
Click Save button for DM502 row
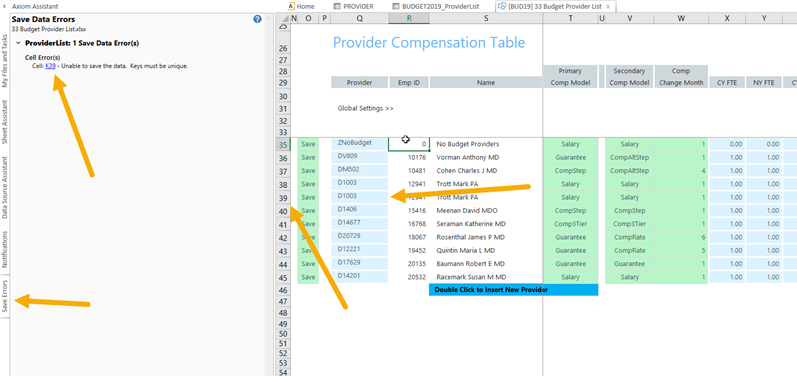(x=308, y=171)
